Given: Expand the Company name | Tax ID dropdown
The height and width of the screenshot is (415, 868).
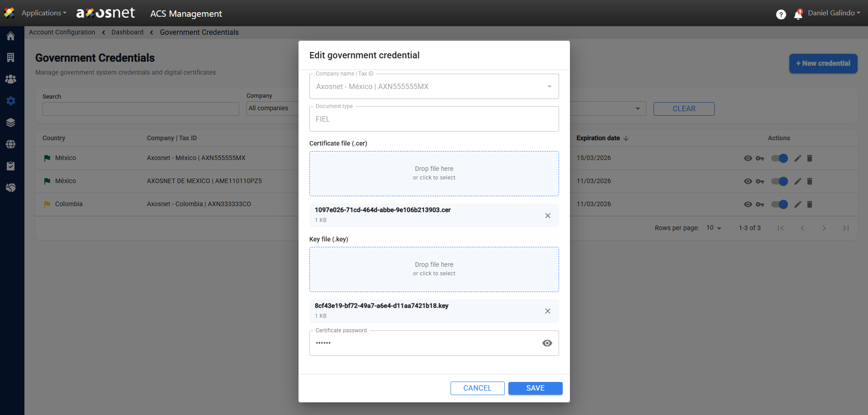Looking at the screenshot, I should (x=549, y=86).
